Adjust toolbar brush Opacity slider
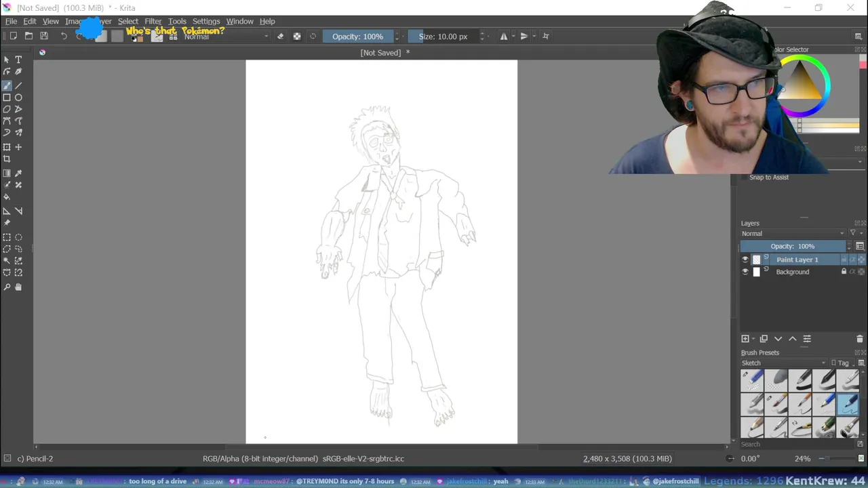The height and width of the screenshot is (488, 868). pos(357,37)
